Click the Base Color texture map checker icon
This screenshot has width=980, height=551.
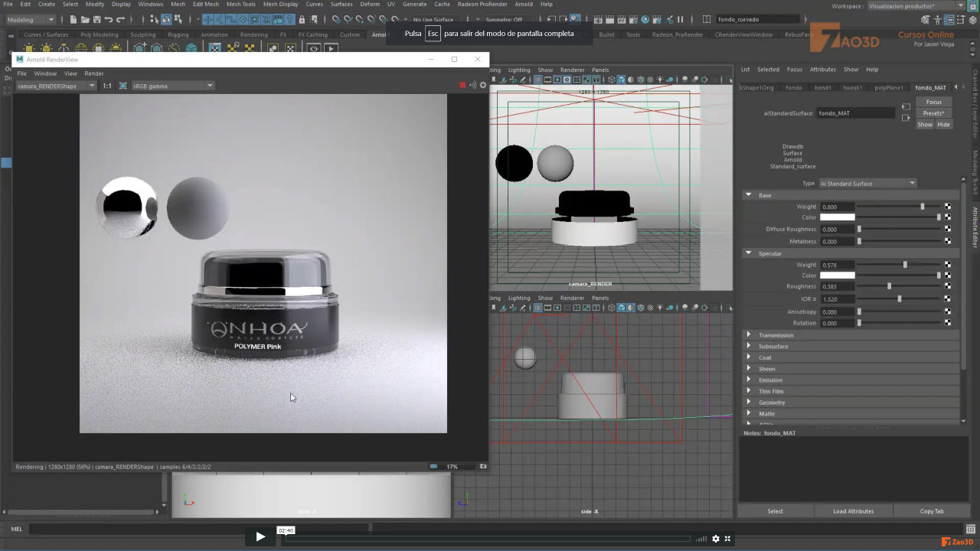pos(948,217)
